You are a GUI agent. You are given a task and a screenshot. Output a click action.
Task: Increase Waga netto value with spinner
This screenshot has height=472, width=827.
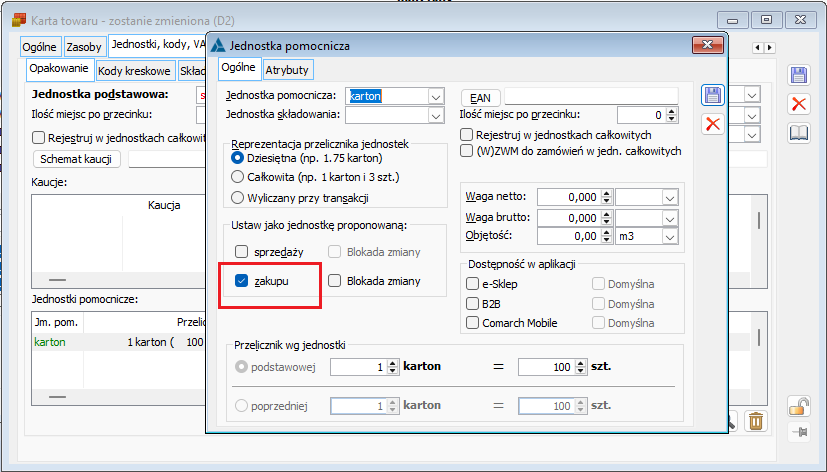[607, 194]
